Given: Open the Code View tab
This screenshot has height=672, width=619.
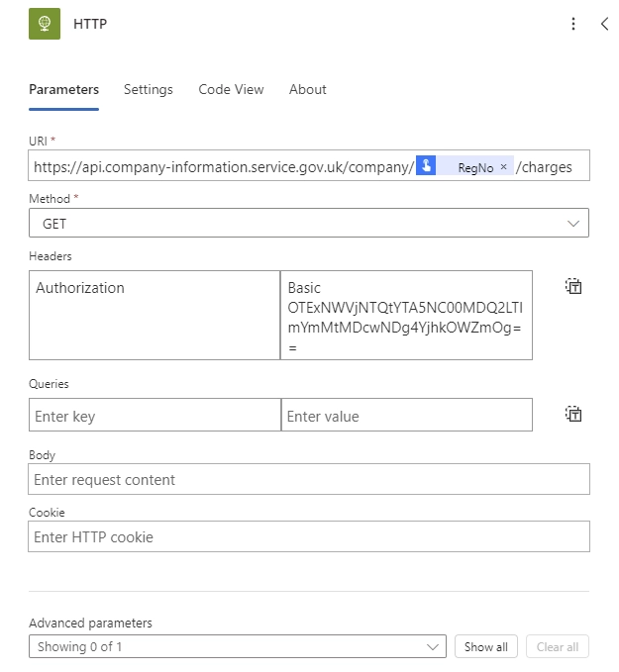Looking at the screenshot, I should pyautogui.click(x=231, y=90).
